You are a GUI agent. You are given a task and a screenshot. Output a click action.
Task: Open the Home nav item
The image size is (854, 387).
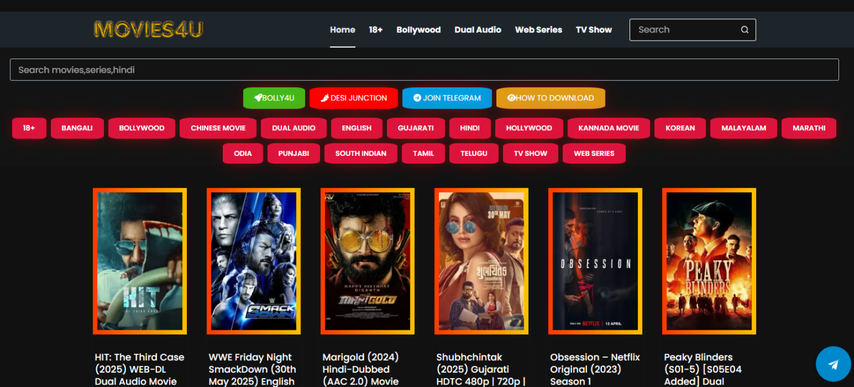pos(343,30)
